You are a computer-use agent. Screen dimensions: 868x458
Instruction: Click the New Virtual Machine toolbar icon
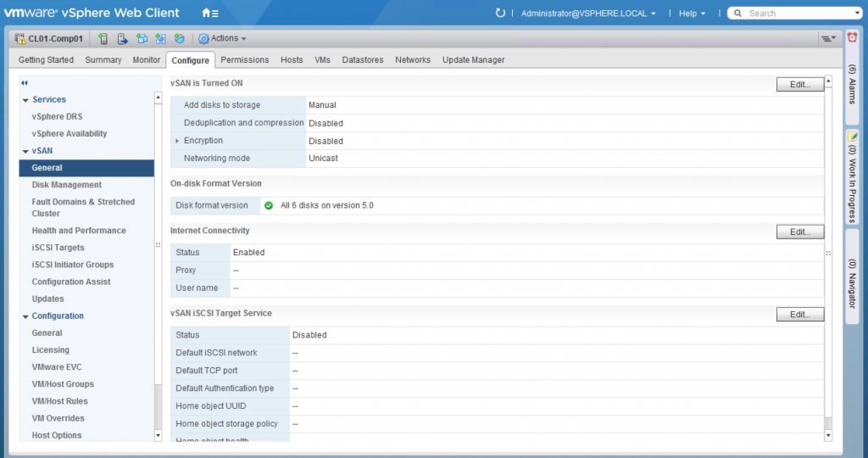pyautogui.click(x=142, y=39)
